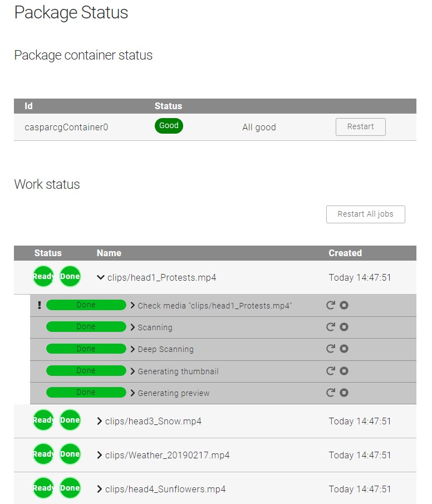Restart the Generating preview step
This screenshot has width=432, height=504.
pyautogui.click(x=331, y=393)
